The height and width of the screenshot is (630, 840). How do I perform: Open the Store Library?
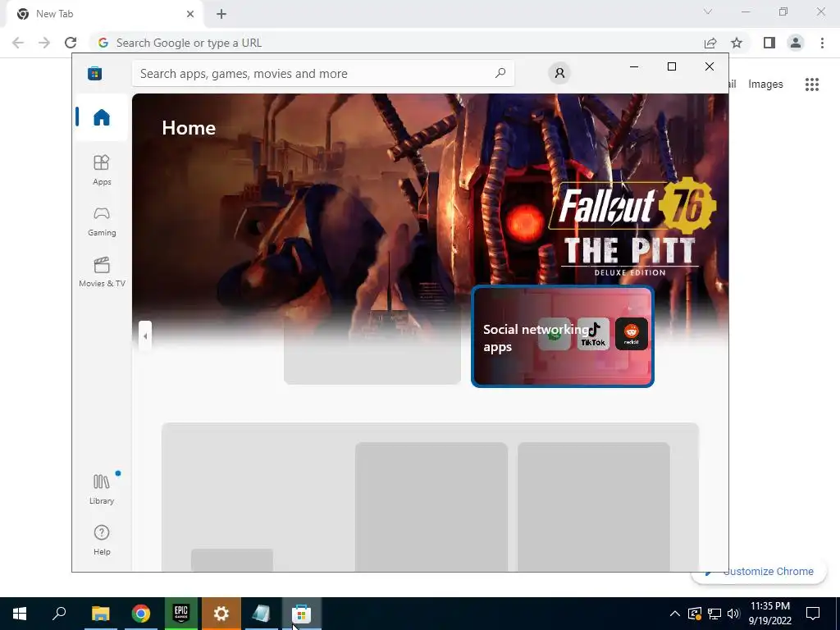click(101, 489)
